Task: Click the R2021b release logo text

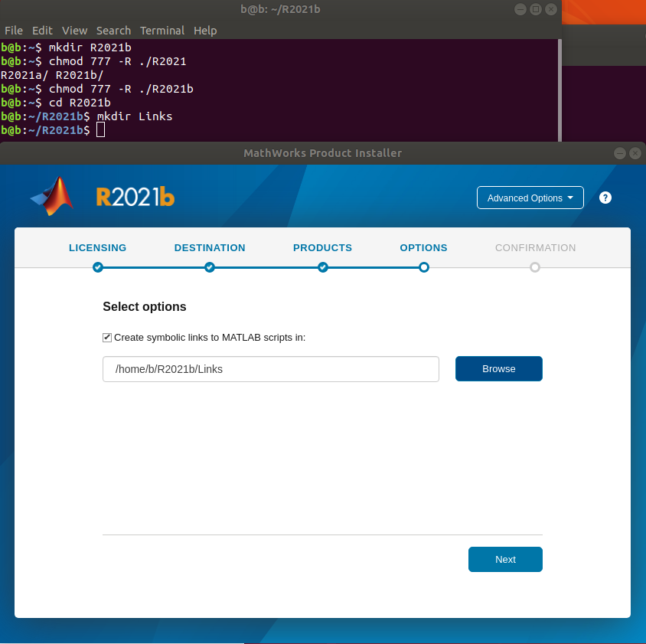Action: (135, 197)
